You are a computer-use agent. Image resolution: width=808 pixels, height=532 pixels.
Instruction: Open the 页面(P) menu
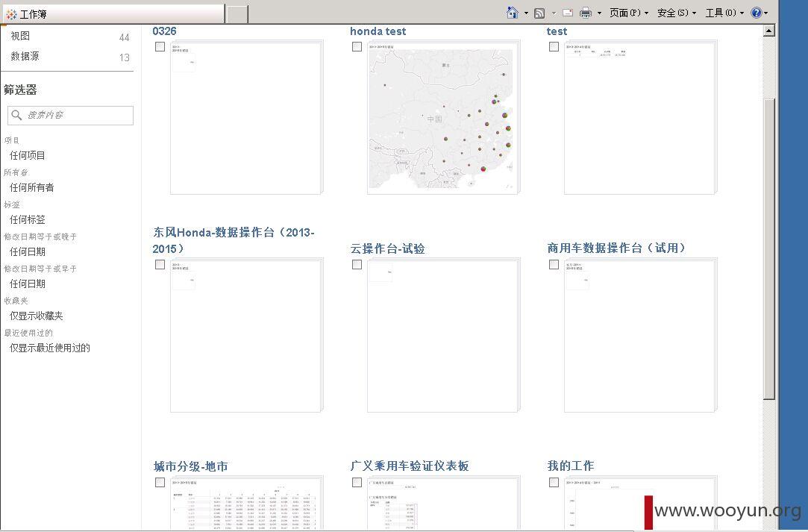[629, 13]
